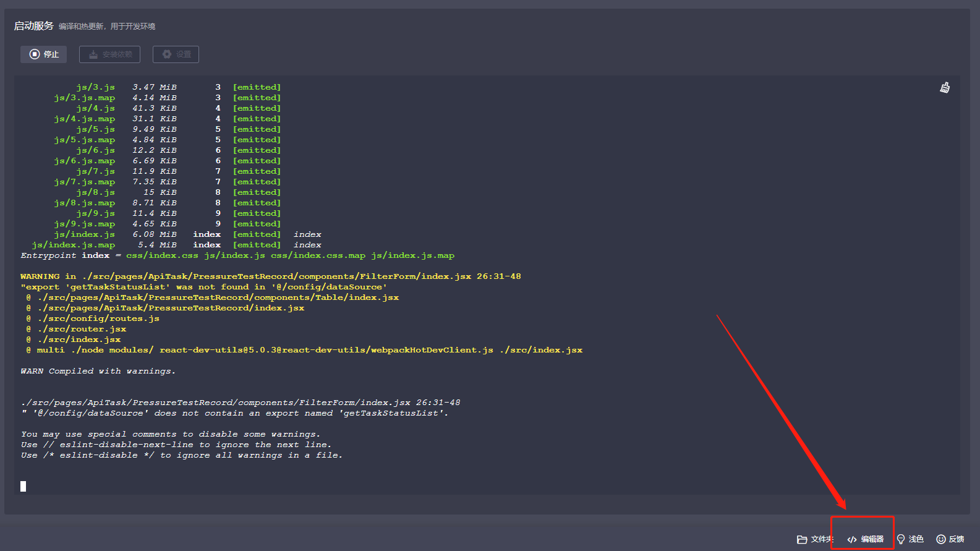Open the 设置 button label
Viewport: 980px width, 551px height.
click(x=184, y=54)
